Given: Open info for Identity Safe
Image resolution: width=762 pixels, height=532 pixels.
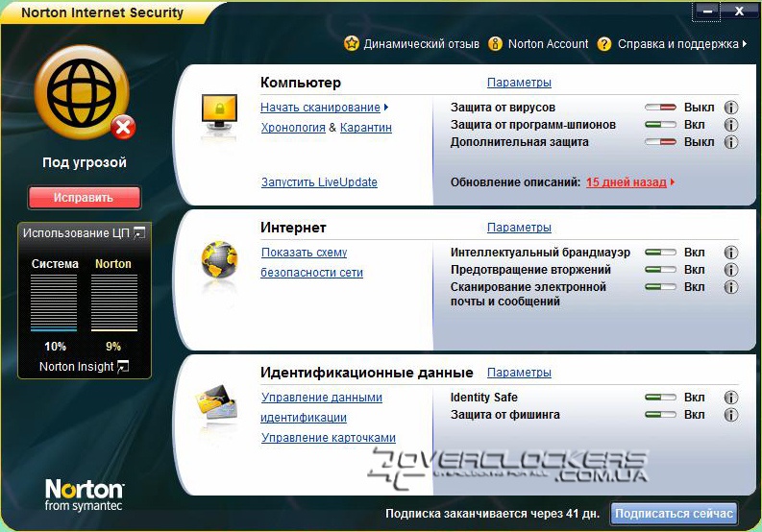Looking at the screenshot, I should [731, 398].
